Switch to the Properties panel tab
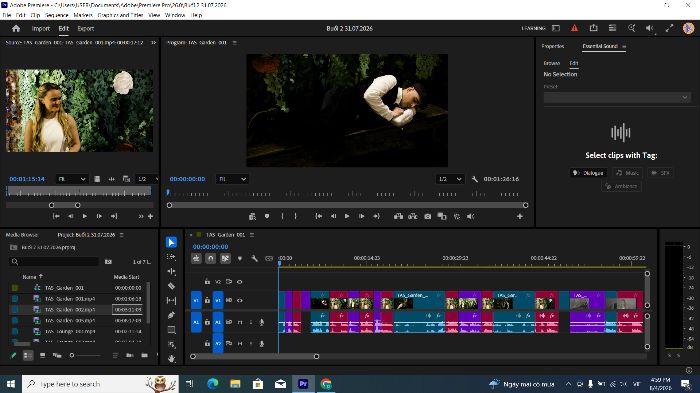This screenshot has height=393, width=700. point(553,46)
